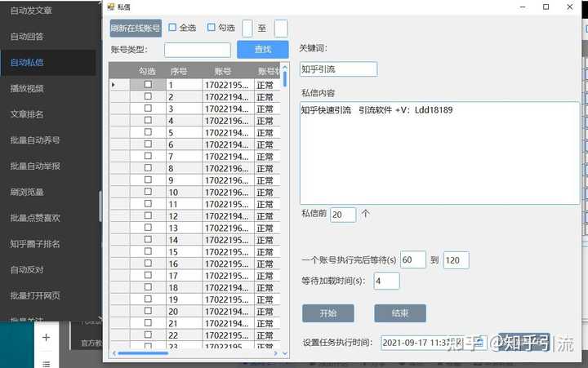Click horizontal scrollbar left arrow
This screenshot has height=368, width=588.
tap(114, 353)
